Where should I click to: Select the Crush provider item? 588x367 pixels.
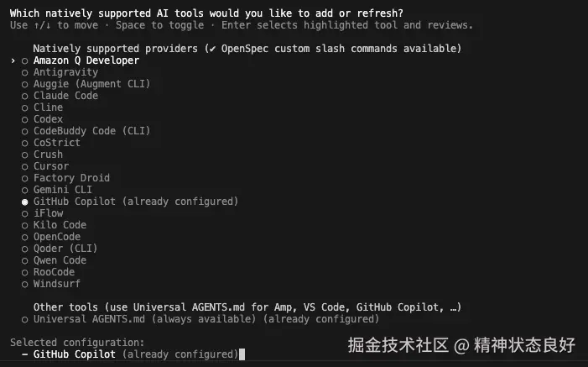click(x=48, y=155)
